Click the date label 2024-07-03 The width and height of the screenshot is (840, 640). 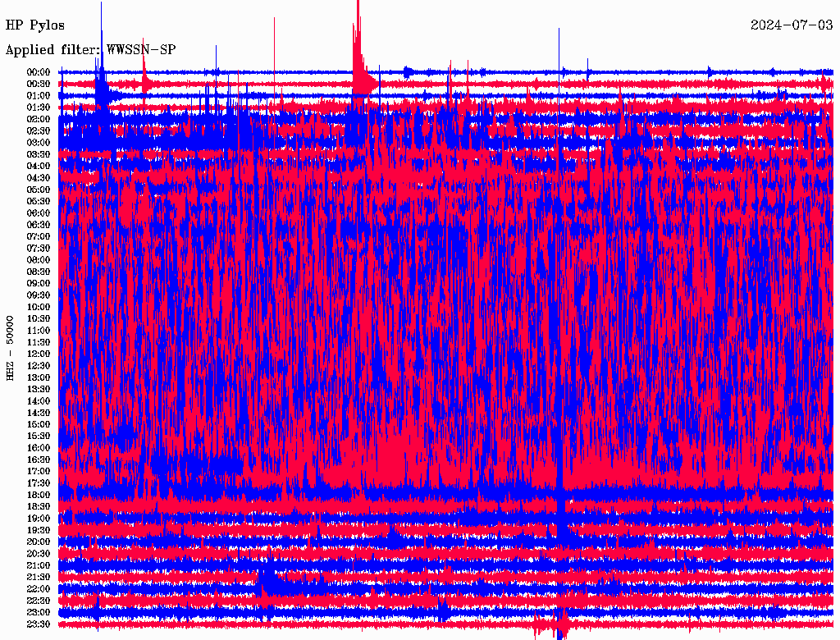(792, 25)
